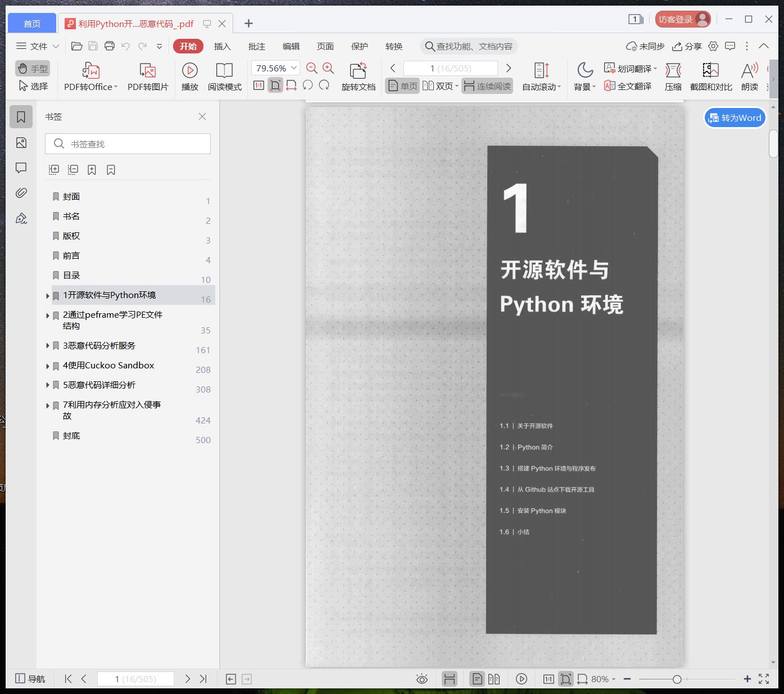Viewport: 784px width, 694px height.
Task: Activate the select tool (选择)
Action: pos(33,86)
